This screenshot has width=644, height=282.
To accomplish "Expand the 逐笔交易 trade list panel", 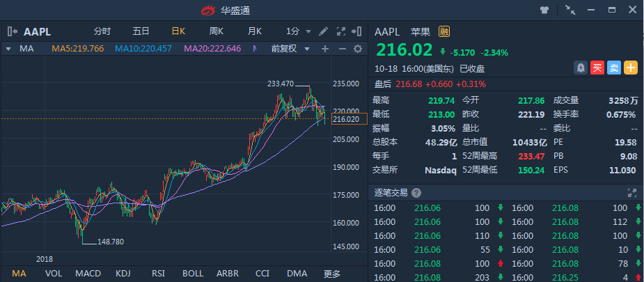I will (x=631, y=192).
